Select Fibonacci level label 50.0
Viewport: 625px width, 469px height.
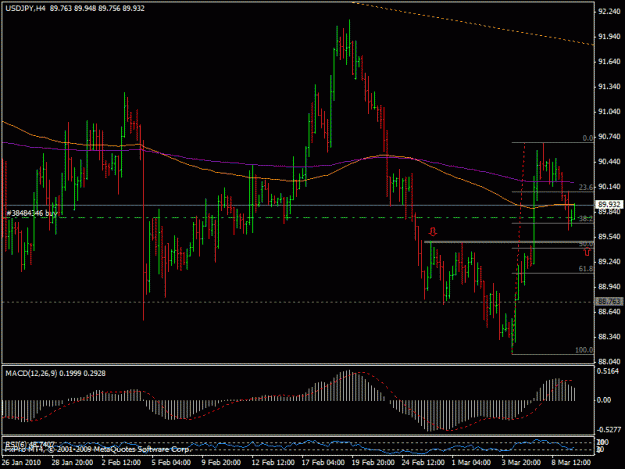tap(586, 244)
